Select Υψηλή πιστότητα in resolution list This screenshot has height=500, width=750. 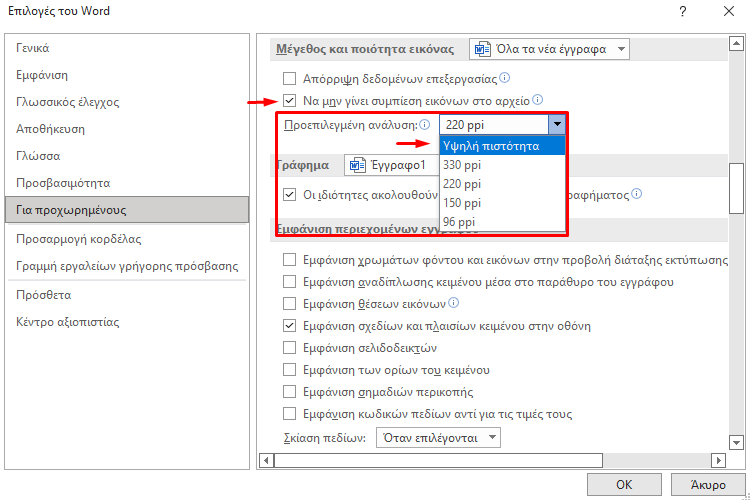(502, 145)
